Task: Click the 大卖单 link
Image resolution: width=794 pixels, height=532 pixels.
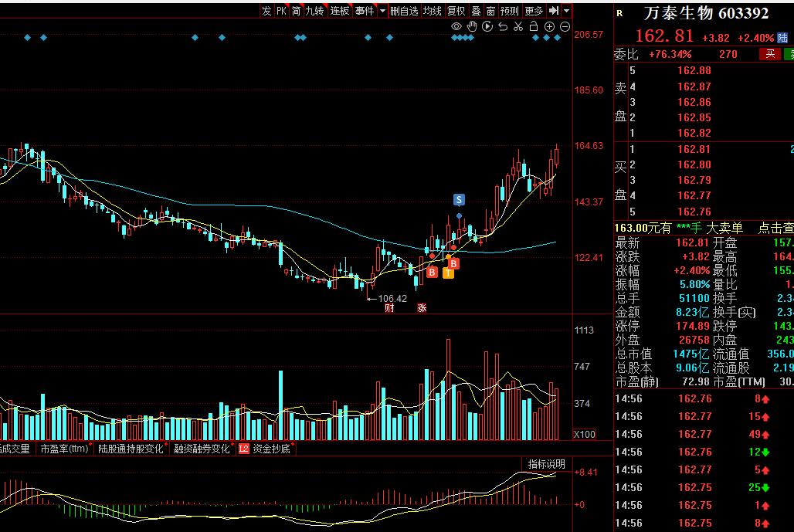Action: point(724,229)
